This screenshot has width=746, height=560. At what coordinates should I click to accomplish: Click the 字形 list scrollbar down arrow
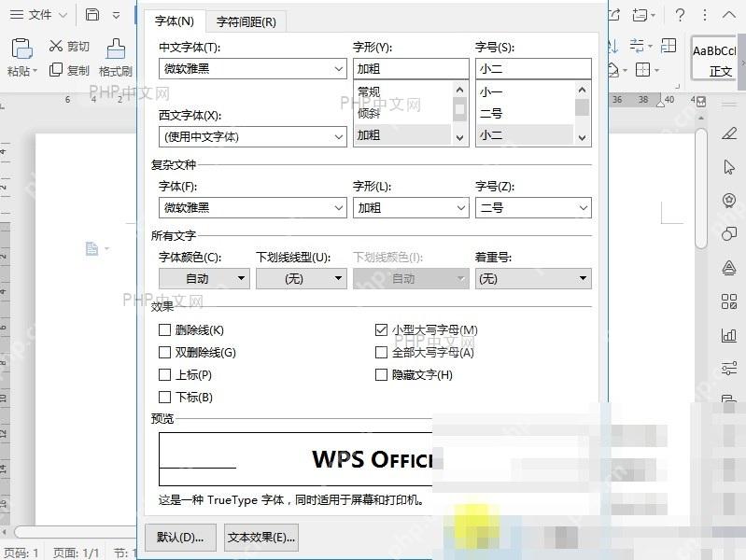pyautogui.click(x=459, y=138)
